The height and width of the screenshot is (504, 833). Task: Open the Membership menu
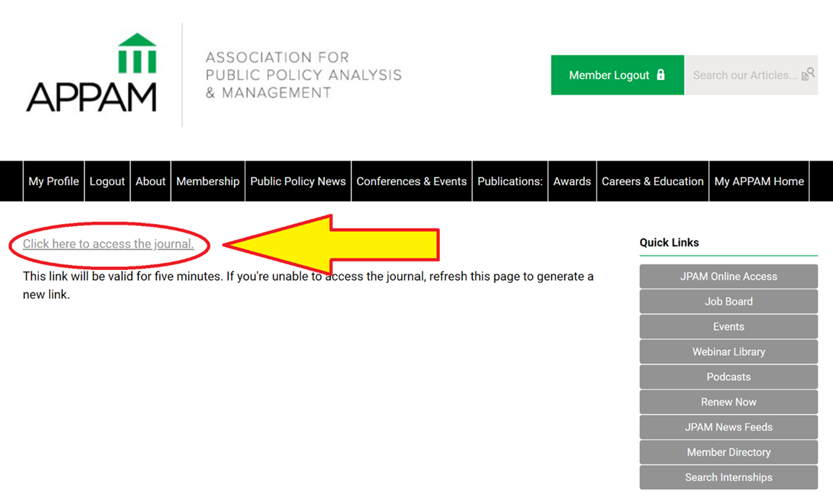pyautogui.click(x=208, y=181)
